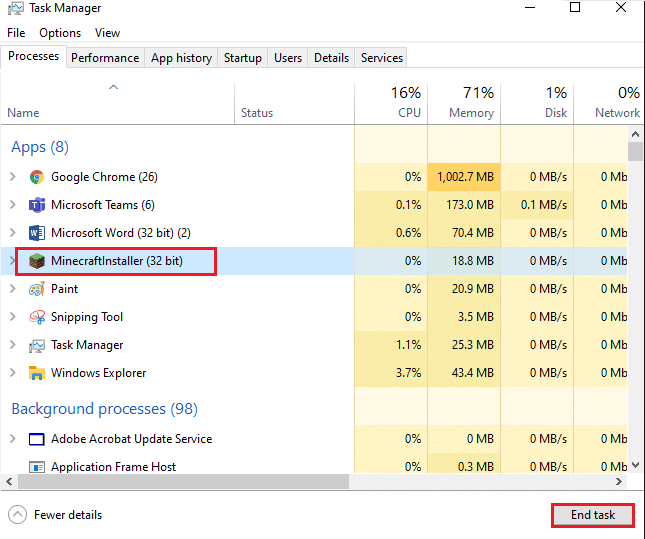Screen dimensions: 645x539
Task: Expand Adobe Acrobat Update Service entry
Action: click(12, 439)
